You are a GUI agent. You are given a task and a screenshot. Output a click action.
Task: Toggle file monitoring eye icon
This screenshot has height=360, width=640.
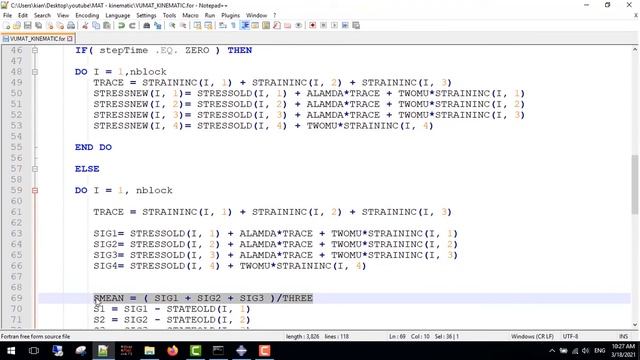[x=299, y=25]
